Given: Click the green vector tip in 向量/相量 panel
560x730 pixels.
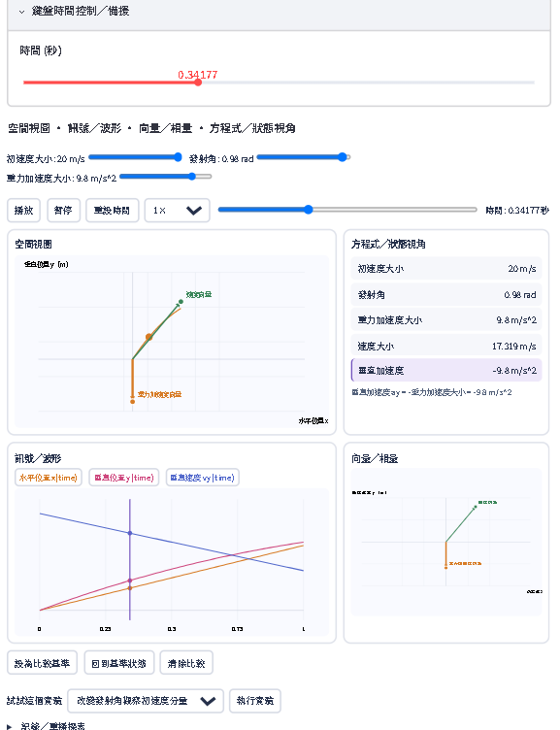Looking at the screenshot, I should pos(476,507).
